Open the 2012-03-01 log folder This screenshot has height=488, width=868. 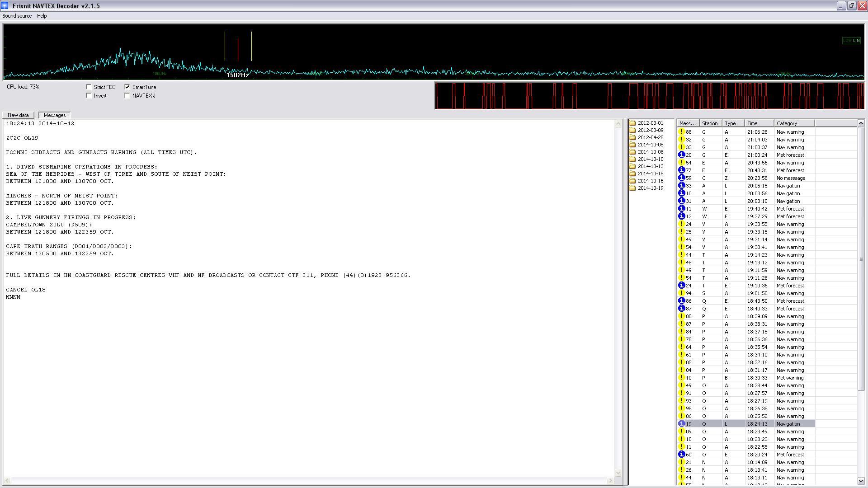click(650, 123)
